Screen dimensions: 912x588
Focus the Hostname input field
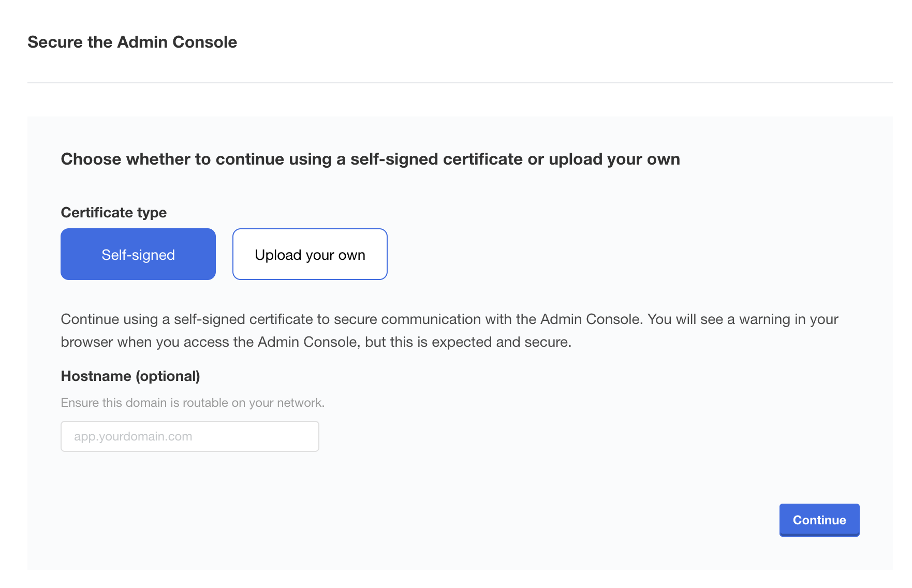coord(190,436)
